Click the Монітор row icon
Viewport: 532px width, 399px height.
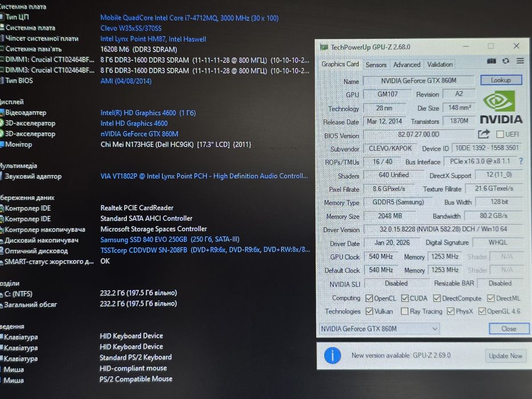pyautogui.click(x=2, y=144)
